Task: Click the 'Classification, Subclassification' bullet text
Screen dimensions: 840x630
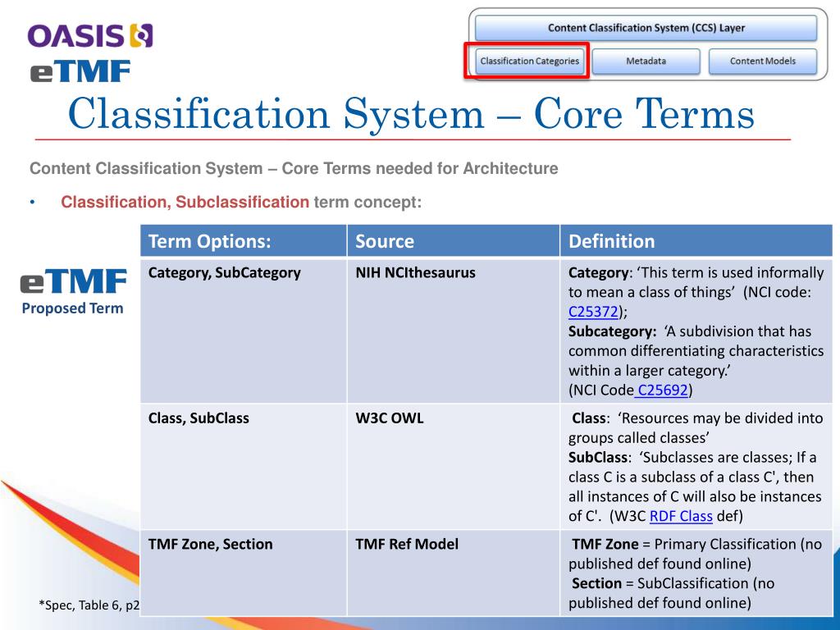Action: click(185, 202)
